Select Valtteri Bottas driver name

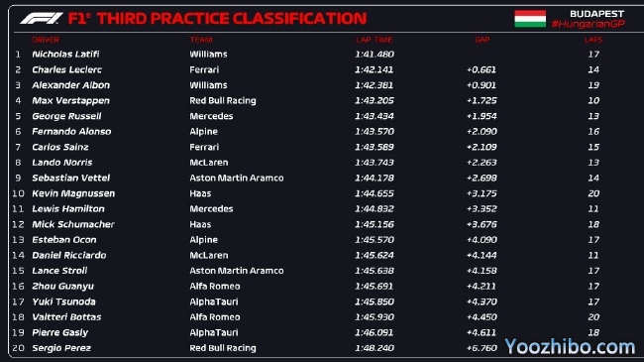coord(66,317)
